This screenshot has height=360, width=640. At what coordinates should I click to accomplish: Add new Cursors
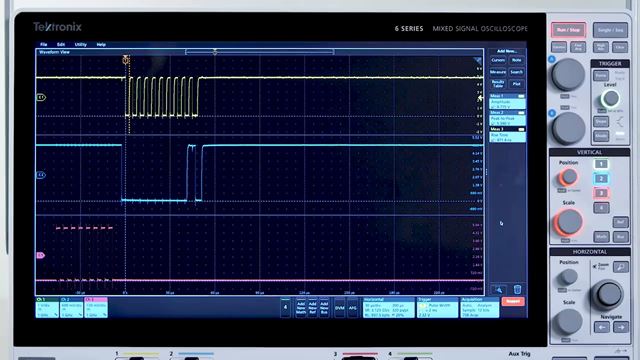[x=498, y=60]
